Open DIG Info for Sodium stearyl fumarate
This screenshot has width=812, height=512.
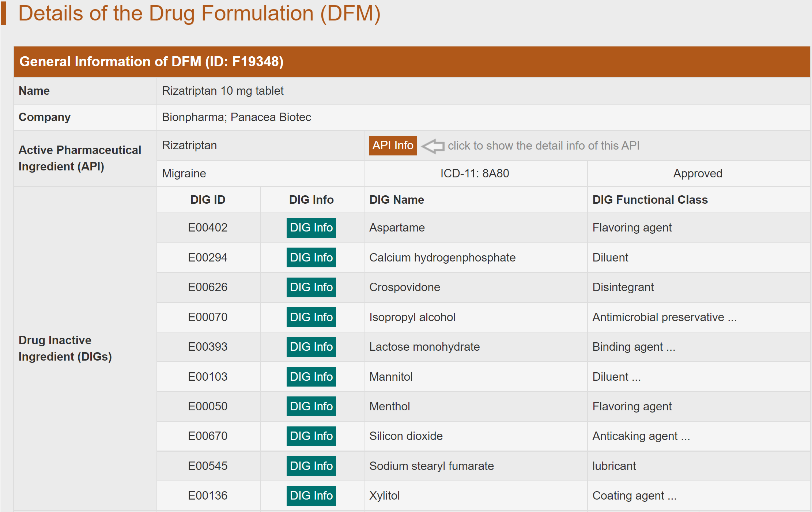point(311,466)
